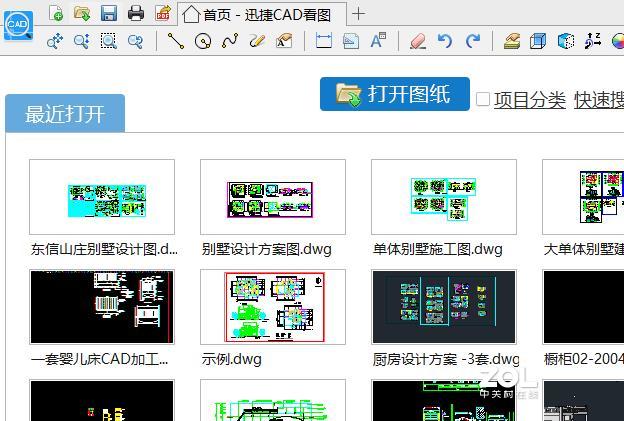Image resolution: width=624 pixels, height=421 pixels.
Task: Click the new file icon
Action: pyautogui.click(x=56, y=14)
